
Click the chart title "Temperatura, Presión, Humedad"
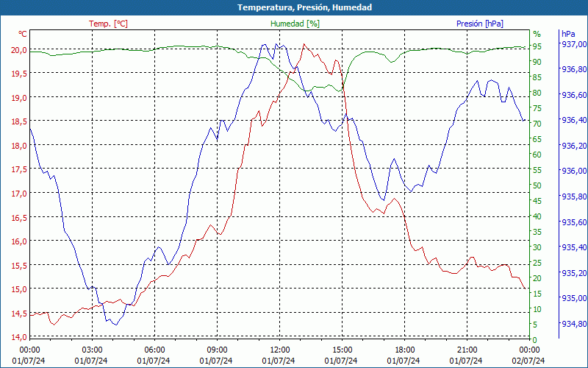(x=304, y=7)
